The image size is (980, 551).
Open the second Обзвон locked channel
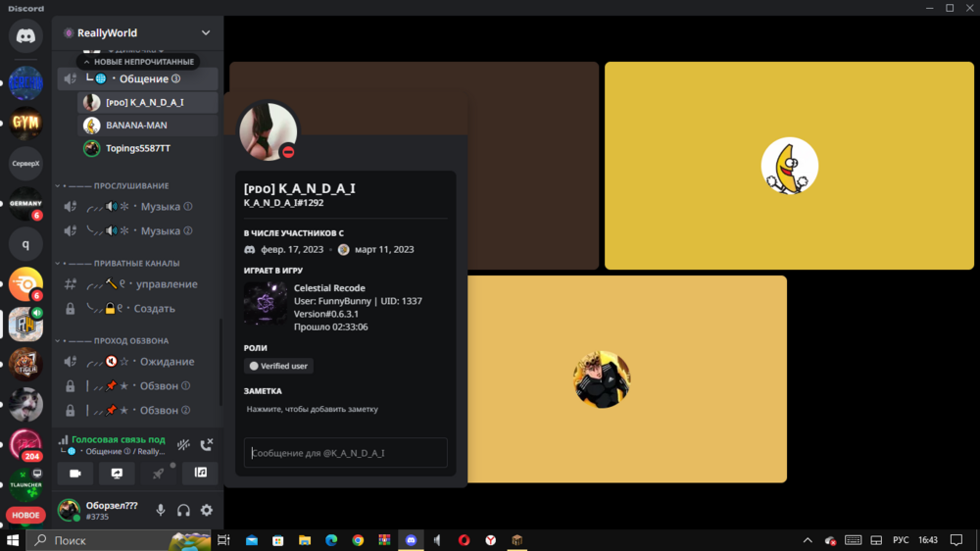pos(137,410)
